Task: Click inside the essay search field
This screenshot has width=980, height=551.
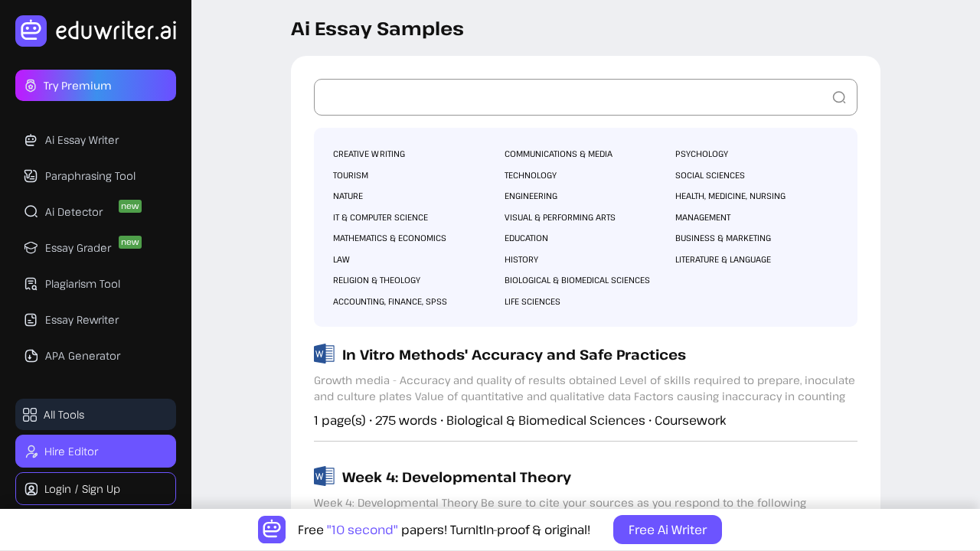Action: tap(567, 97)
